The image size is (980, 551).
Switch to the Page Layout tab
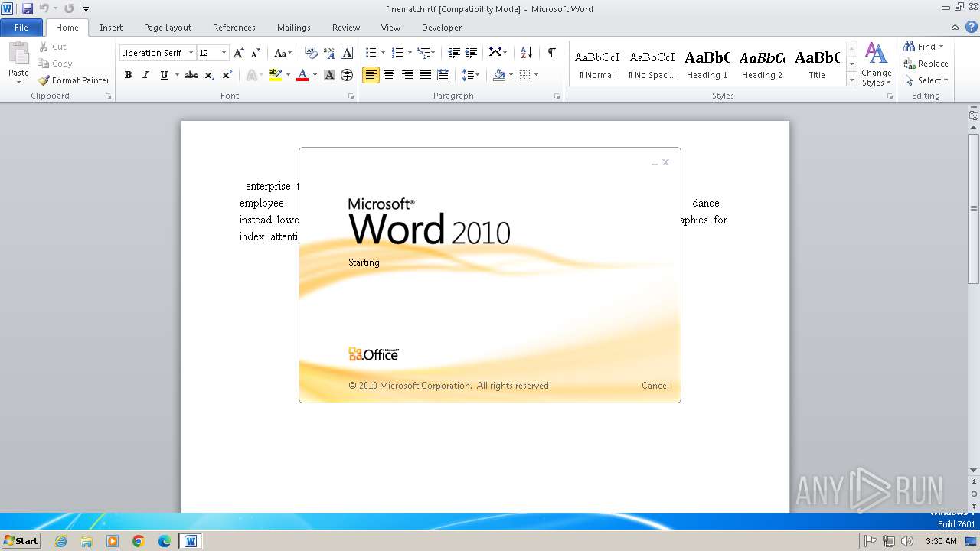pyautogui.click(x=168, y=28)
